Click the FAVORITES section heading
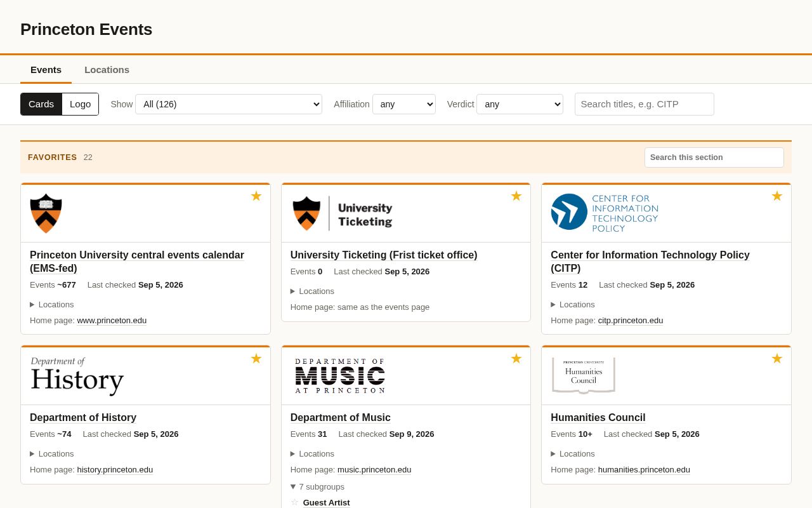The height and width of the screenshot is (508, 812). (53, 157)
